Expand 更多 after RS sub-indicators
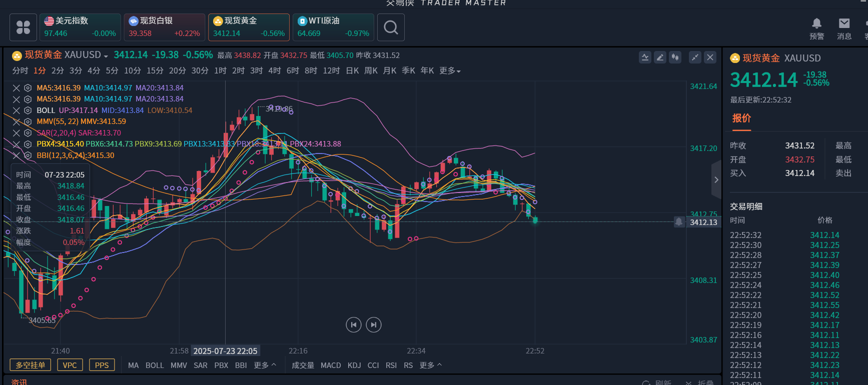This screenshot has width=868, height=385. point(431,365)
